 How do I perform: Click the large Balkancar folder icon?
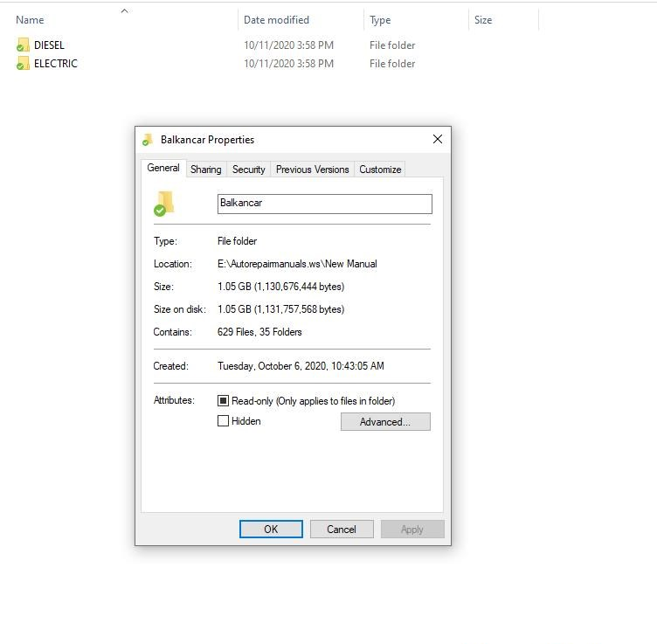pyautogui.click(x=163, y=203)
